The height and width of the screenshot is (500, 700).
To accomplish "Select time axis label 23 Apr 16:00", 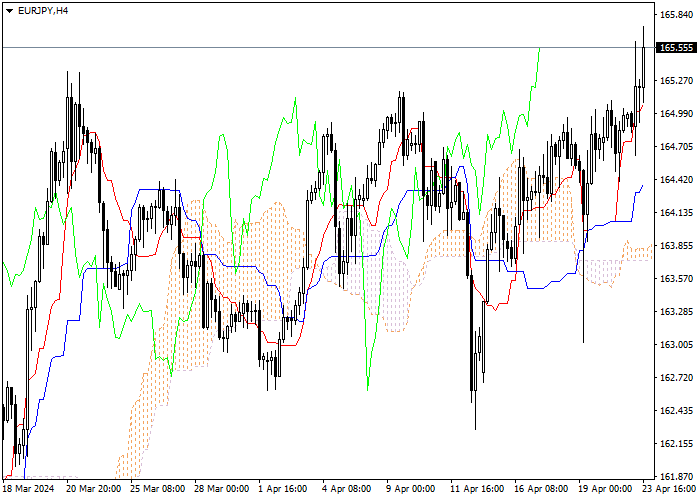I will pyautogui.click(x=669, y=489).
